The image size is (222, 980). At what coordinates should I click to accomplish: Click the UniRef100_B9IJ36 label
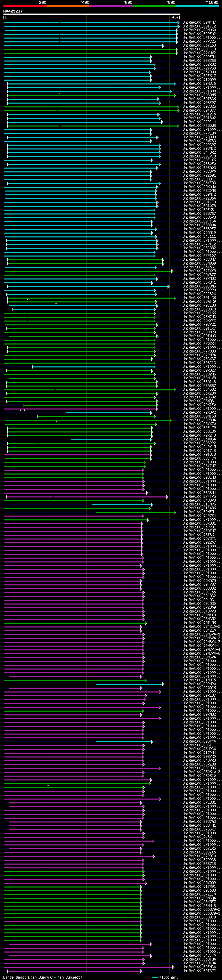point(199,298)
